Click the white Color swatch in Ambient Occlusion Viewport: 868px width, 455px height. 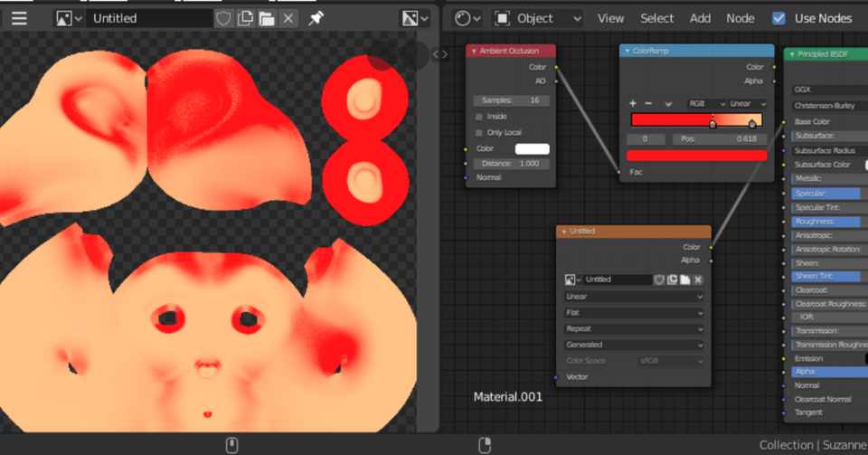(532, 149)
